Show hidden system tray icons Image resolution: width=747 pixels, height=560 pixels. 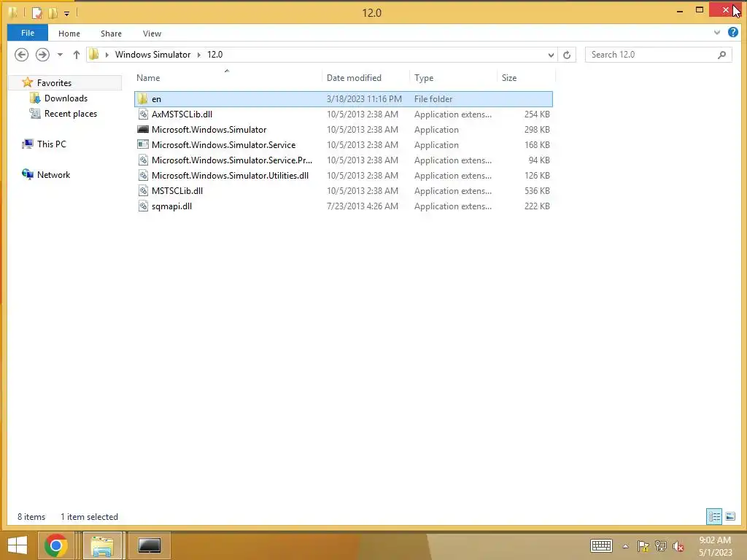[625, 546]
